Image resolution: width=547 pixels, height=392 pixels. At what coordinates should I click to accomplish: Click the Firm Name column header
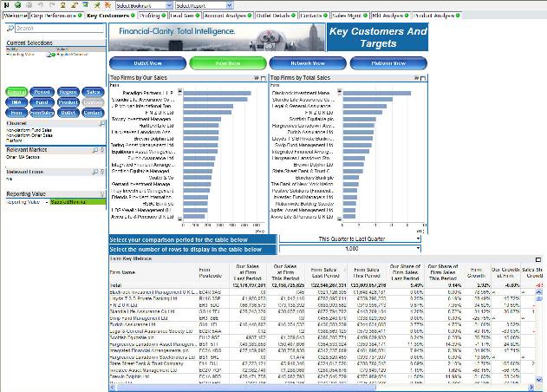click(122, 272)
